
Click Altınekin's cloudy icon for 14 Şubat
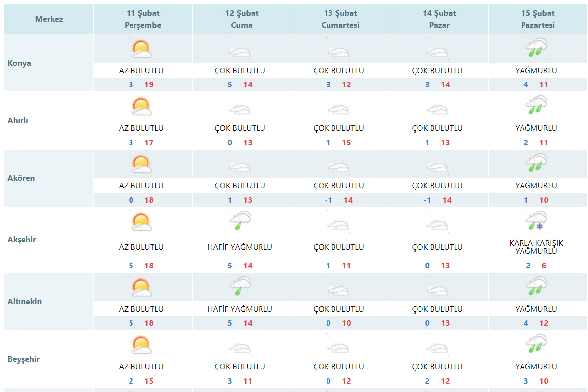(x=437, y=290)
